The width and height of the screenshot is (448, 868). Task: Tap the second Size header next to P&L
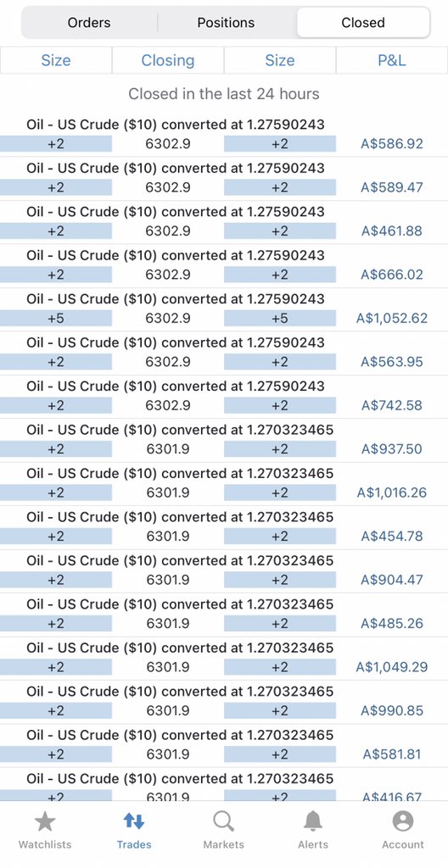pos(280,60)
